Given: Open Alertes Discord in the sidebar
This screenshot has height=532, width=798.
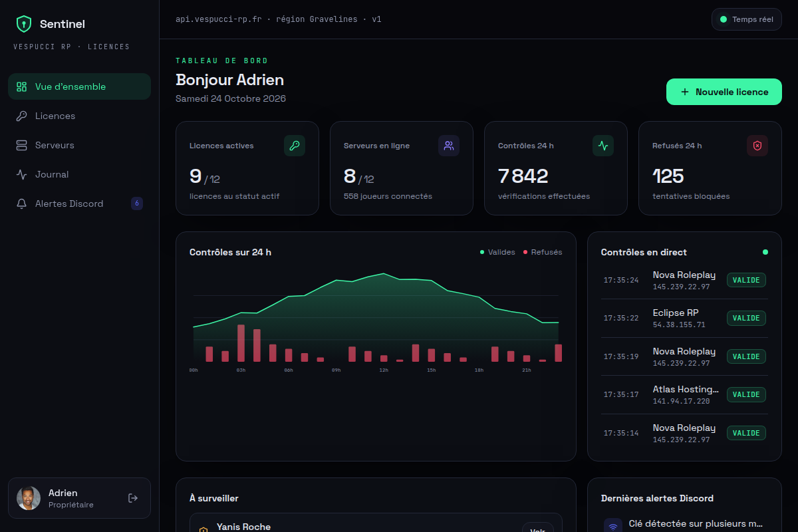Looking at the screenshot, I should [80, 203].
